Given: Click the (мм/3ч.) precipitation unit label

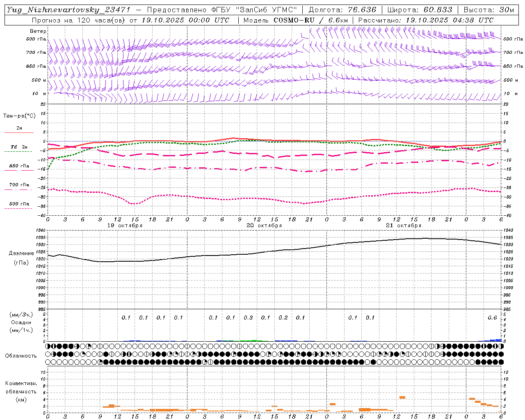Looking at the screenshot, I should pos(21,315).
